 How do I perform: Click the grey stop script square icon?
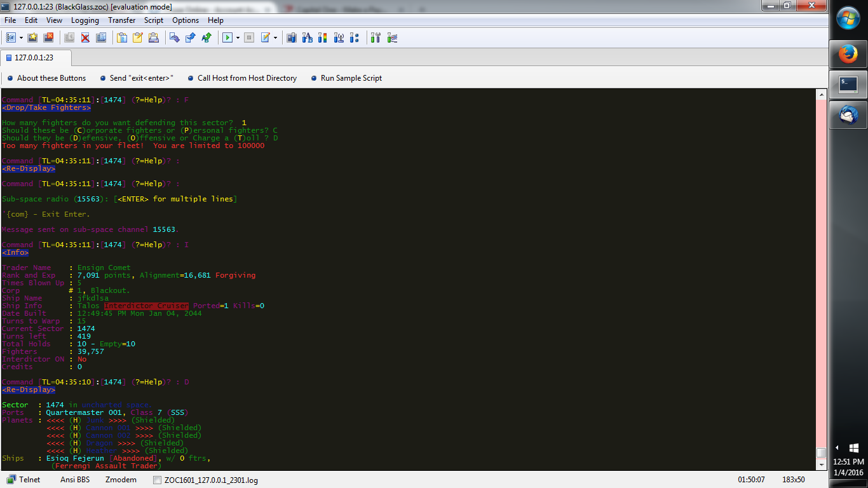tap(249, 37)
